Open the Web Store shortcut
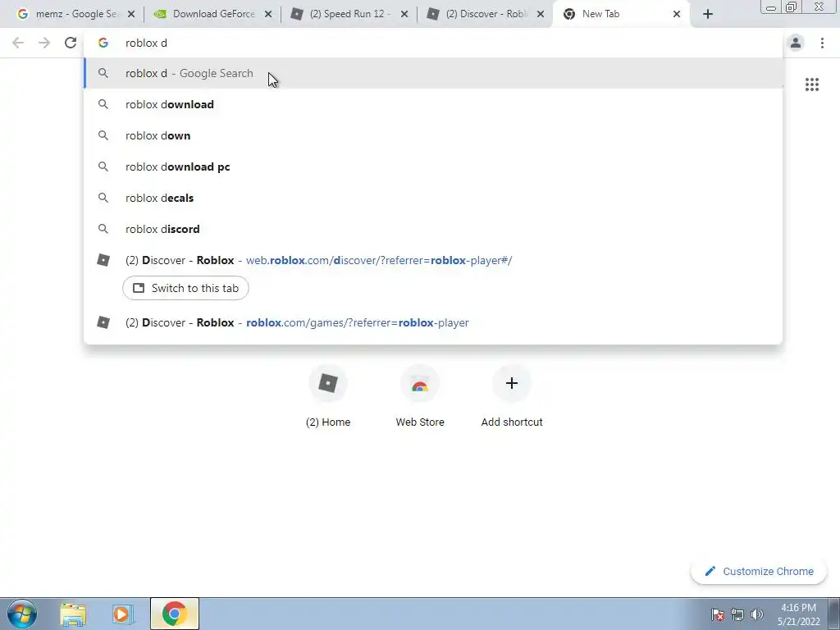Viewport: 840px width, 630px height. [420, 396]
